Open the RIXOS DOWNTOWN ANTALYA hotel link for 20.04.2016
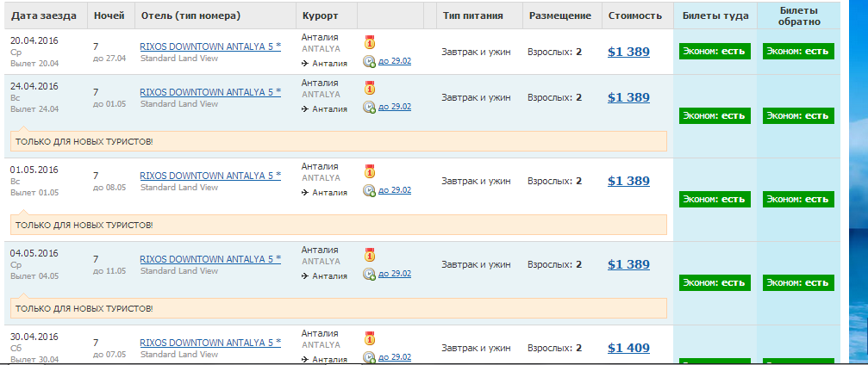This screenshot has height=365, width=868. pyautogui.click(x=210, y=45)
